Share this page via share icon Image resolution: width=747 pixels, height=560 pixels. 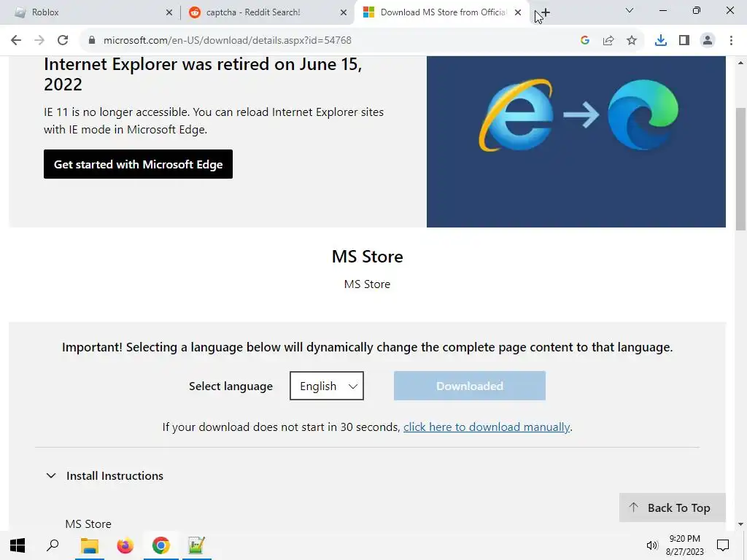click(x=608, y=41)
